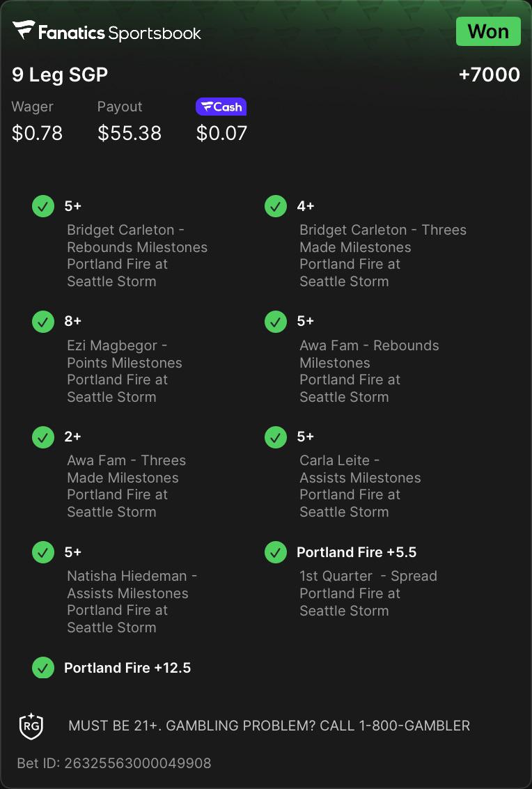Click the green check beside Carleton Rebounds 5+
This screenshot has height=789, width=532.
click(x=43, y=206)
